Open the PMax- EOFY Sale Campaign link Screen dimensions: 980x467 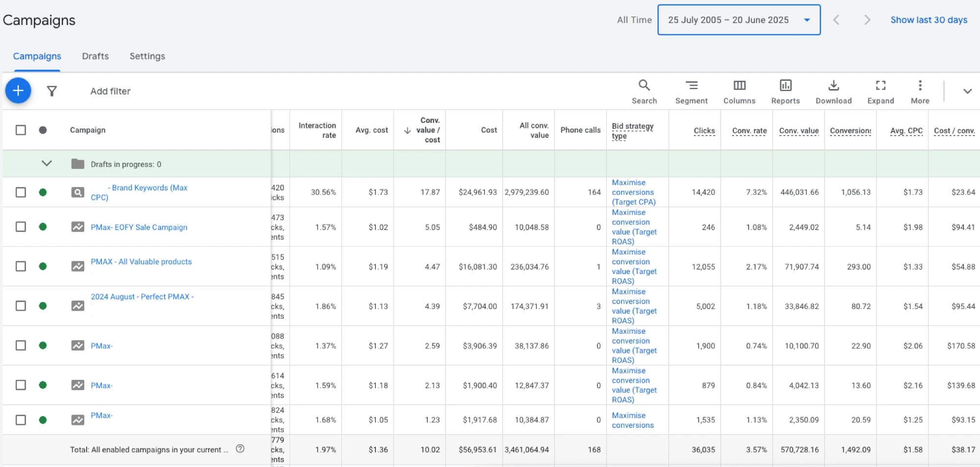(139, 227)
